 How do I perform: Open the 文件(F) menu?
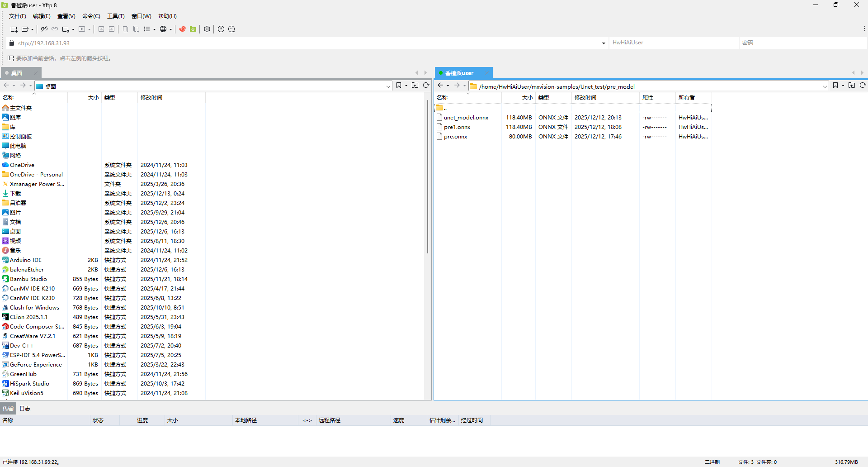click(x=18, y=16)
